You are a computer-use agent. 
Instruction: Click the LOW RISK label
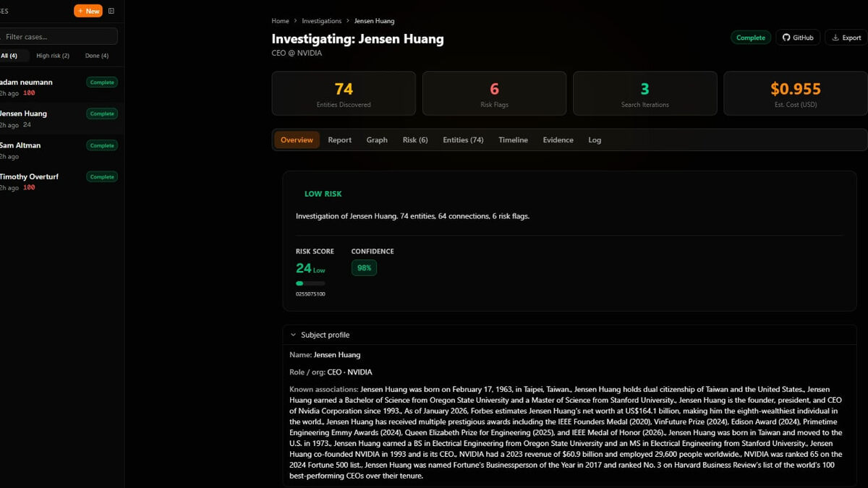pyautogui.click(x=323, y=194)
